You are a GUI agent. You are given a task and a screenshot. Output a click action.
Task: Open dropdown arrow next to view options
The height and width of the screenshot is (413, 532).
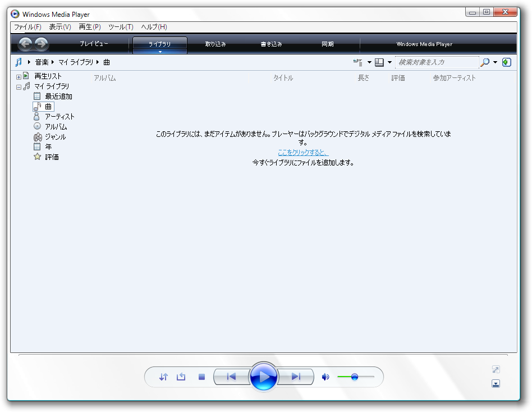389,62
